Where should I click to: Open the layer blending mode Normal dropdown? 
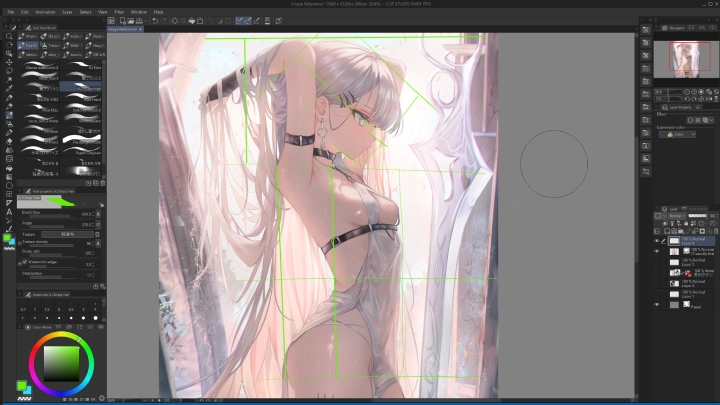pos(677,216)
